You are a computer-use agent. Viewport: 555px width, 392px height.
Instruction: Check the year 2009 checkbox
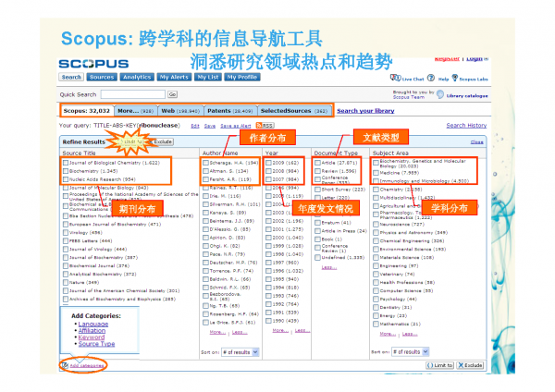pos(268,163)
